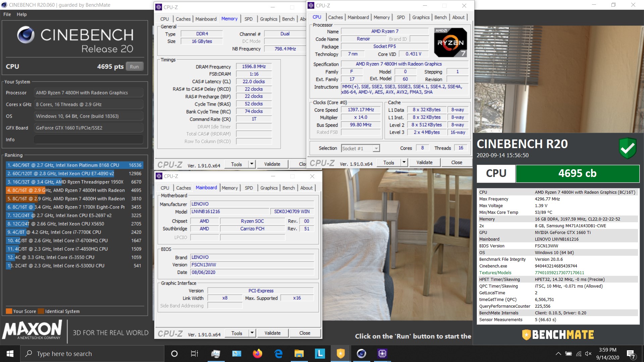Click the Identical System legend swatch
The image size is (644, 362).
point(41,311)
